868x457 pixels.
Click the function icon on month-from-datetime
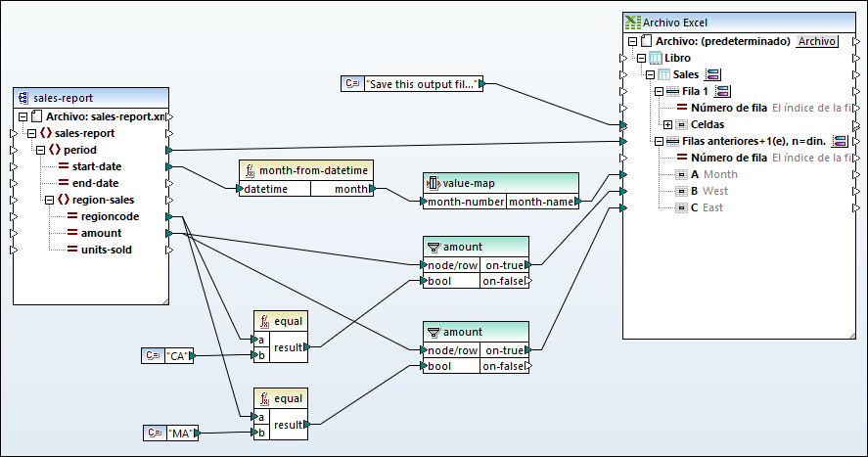[251, 170]
